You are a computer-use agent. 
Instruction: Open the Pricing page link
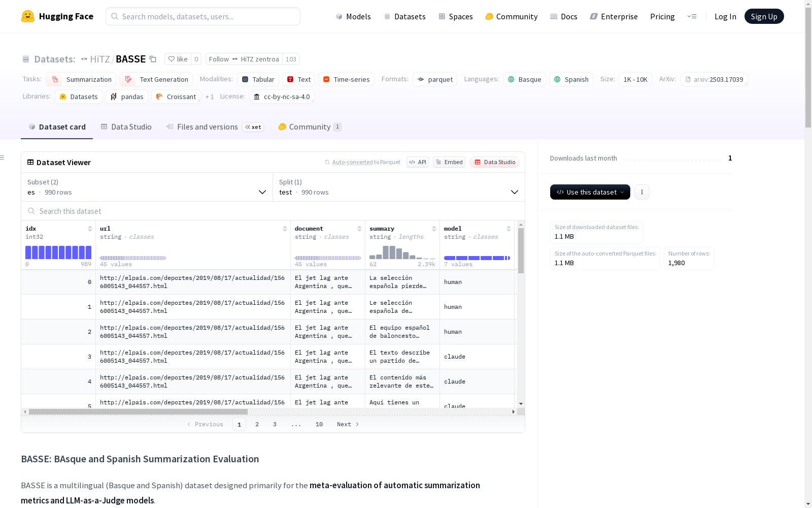pos(662,16)
